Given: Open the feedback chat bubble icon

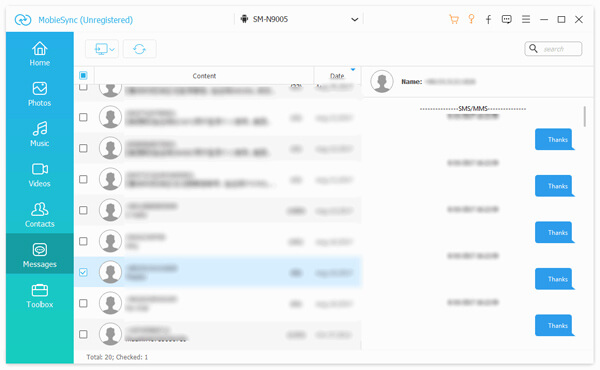Looking at the screenshot, I should [507, 19].
